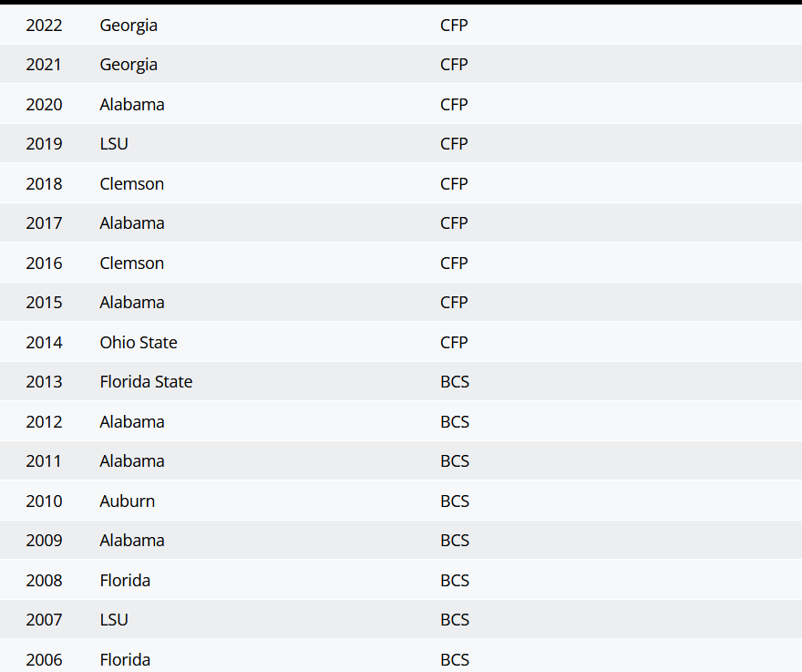Click Florida in the 2006 row
802x672 pixels.
125,660
